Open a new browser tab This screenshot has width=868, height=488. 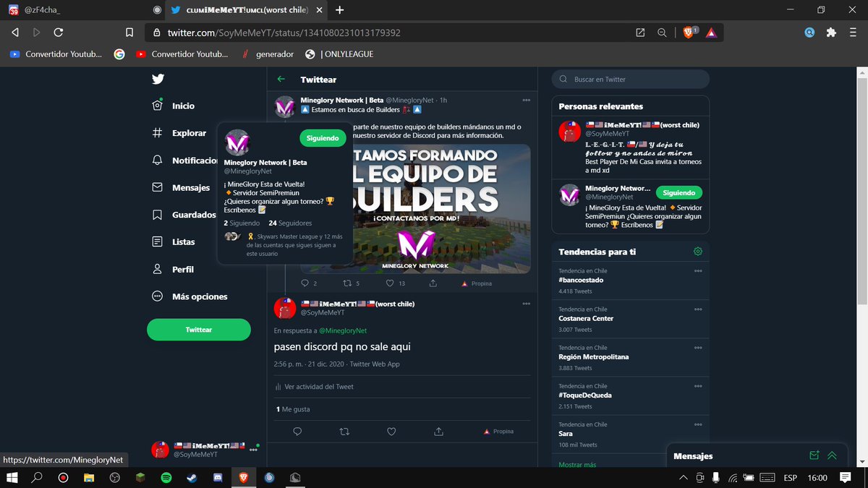coord(339,10)
